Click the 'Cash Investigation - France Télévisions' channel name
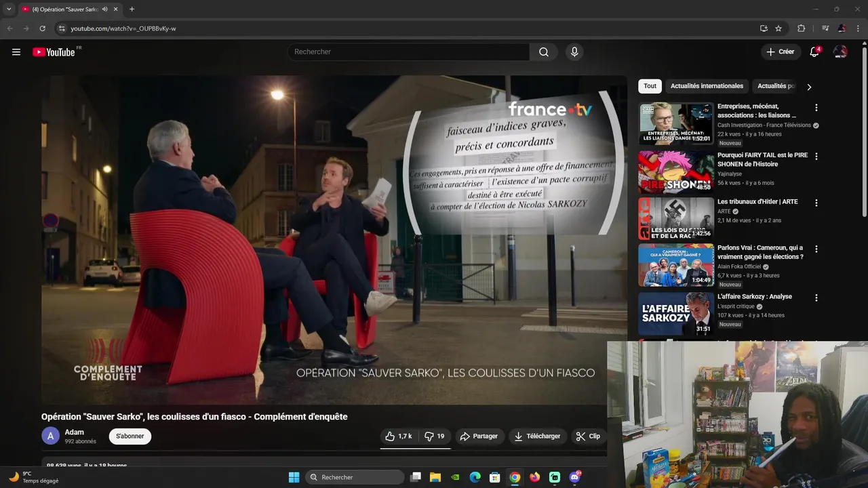Screen dimensions: 868x488 click(x=764, y=125)
